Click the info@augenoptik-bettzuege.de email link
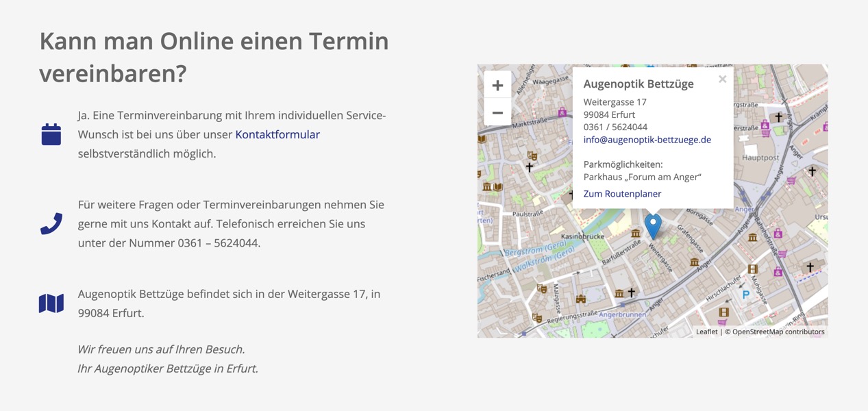868x411 pixels. pos(647,140)
